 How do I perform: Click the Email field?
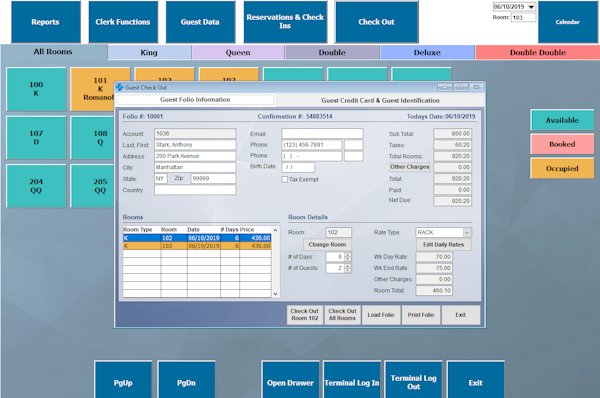click(x=322, y=134)
